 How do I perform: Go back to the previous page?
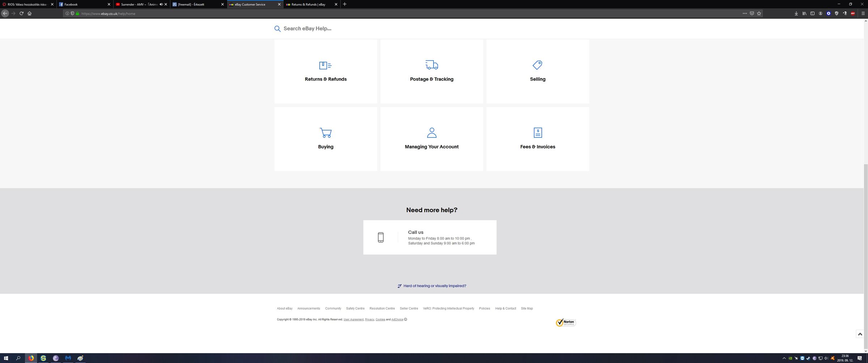[x=5, y=13]
